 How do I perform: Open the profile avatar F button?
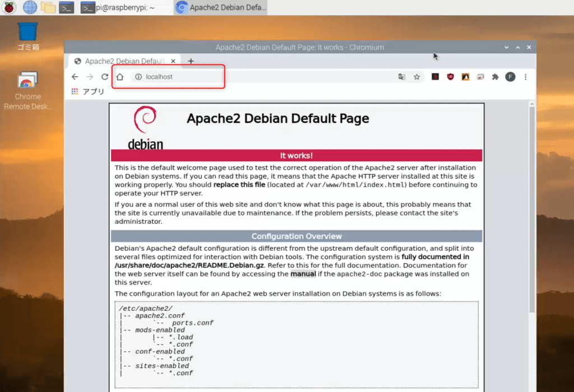coord(510,77)
